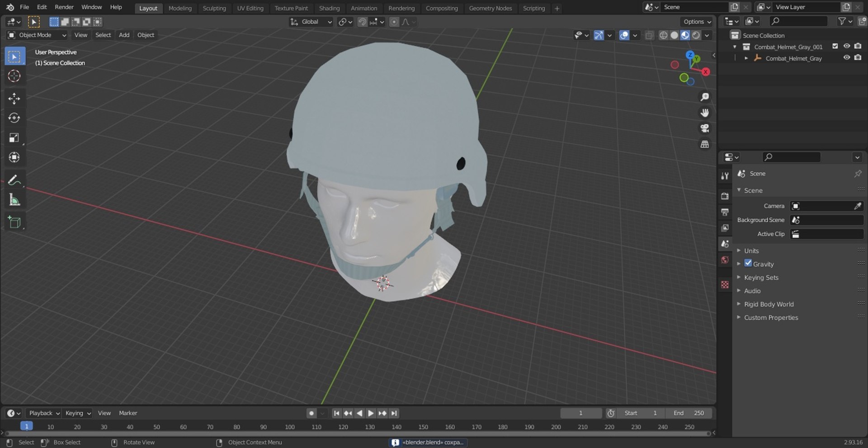Switch to the Shading workspace tab
Viewport: 868px width, 448px height.
pyautogui.click(x=329, y=8)
